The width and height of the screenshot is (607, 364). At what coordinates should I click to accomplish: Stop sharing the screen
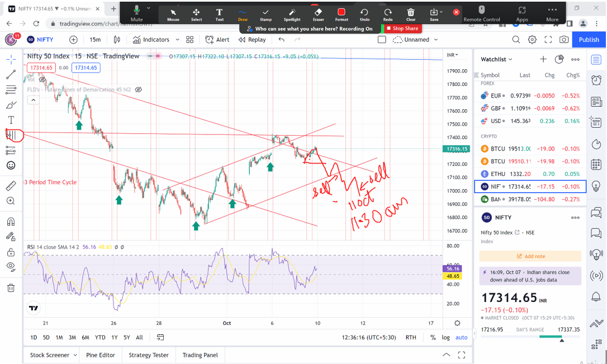pyautogui.click(x=402, y=28)
